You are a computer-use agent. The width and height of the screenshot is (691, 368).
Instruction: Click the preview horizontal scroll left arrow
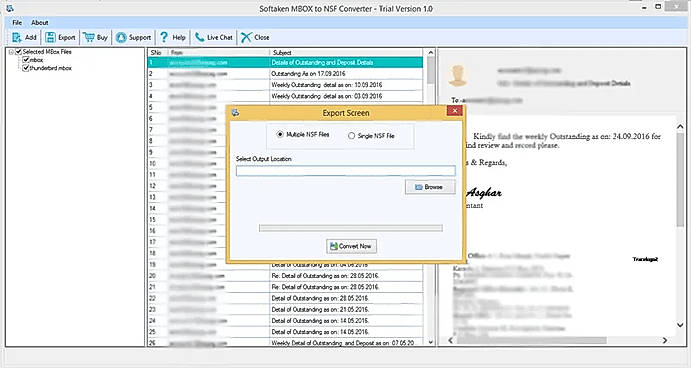[450, 340]
